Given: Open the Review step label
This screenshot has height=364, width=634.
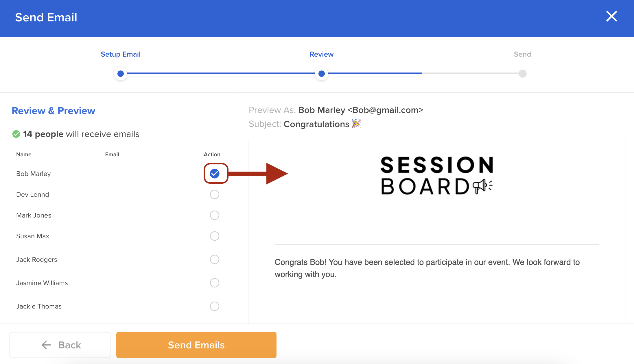Looking at the screenshot, I should 321,54.
